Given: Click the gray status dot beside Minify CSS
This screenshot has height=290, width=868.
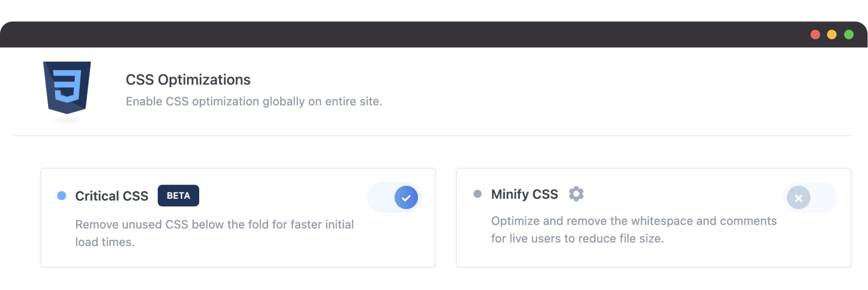Looking at the screenshot, I should pos(477,194).
